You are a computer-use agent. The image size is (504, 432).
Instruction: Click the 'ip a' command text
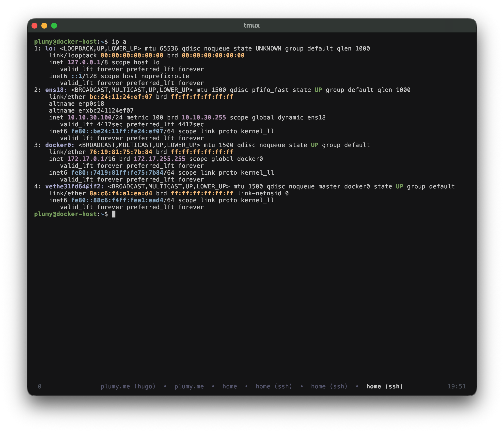pyautogui.click(x=119, y=42)
